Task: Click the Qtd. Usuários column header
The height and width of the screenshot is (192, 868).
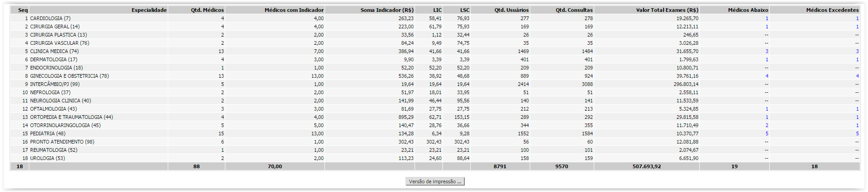Action: [511, 10]
